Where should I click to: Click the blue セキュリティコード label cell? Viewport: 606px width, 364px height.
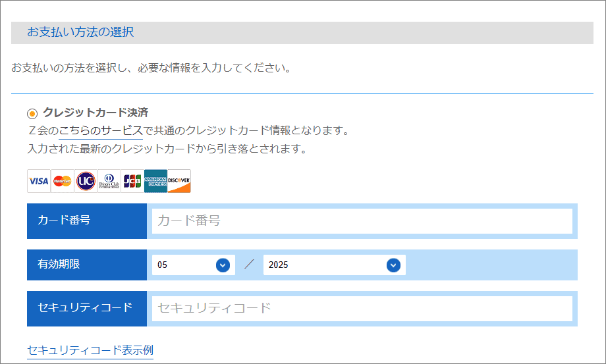coord(87,309)
